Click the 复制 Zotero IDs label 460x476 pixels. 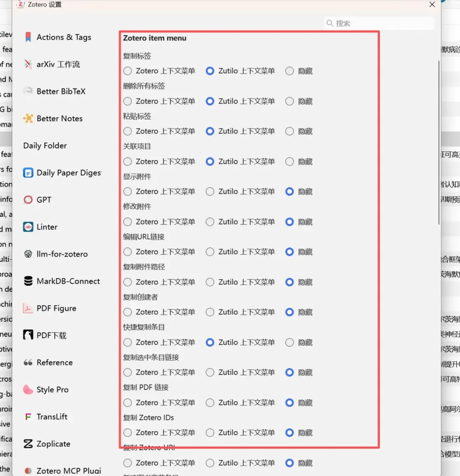click(x=149, y=418)
